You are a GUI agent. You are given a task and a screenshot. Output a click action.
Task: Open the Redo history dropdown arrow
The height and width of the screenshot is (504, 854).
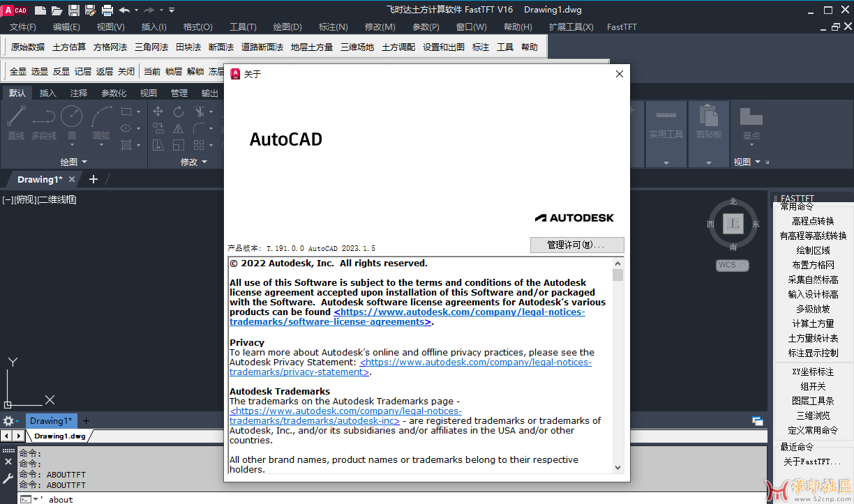pos(161,10)
